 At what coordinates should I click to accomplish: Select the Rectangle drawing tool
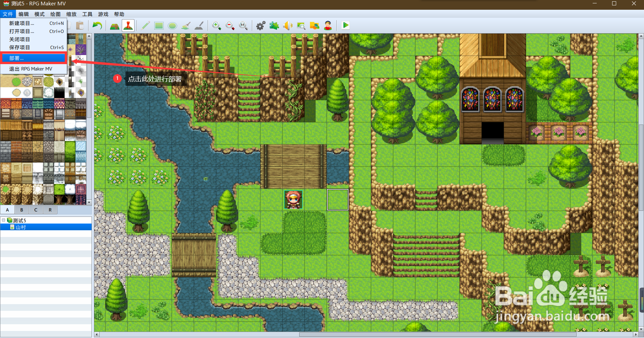point(159,26)
